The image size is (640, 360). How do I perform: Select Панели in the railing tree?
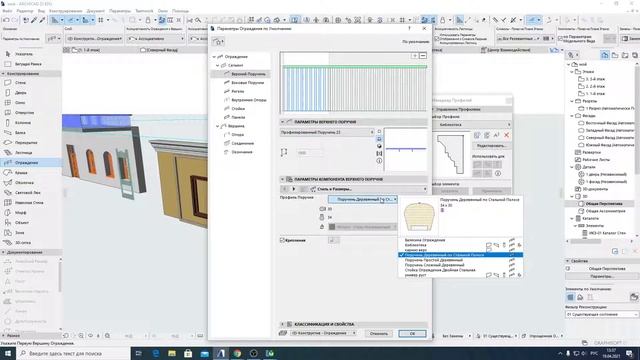click(238, 117)
